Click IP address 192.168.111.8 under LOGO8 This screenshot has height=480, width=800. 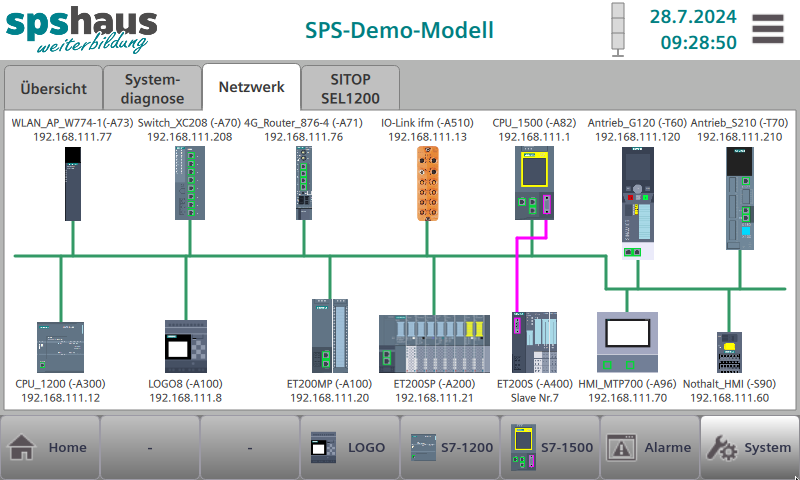tap(186, 398)
